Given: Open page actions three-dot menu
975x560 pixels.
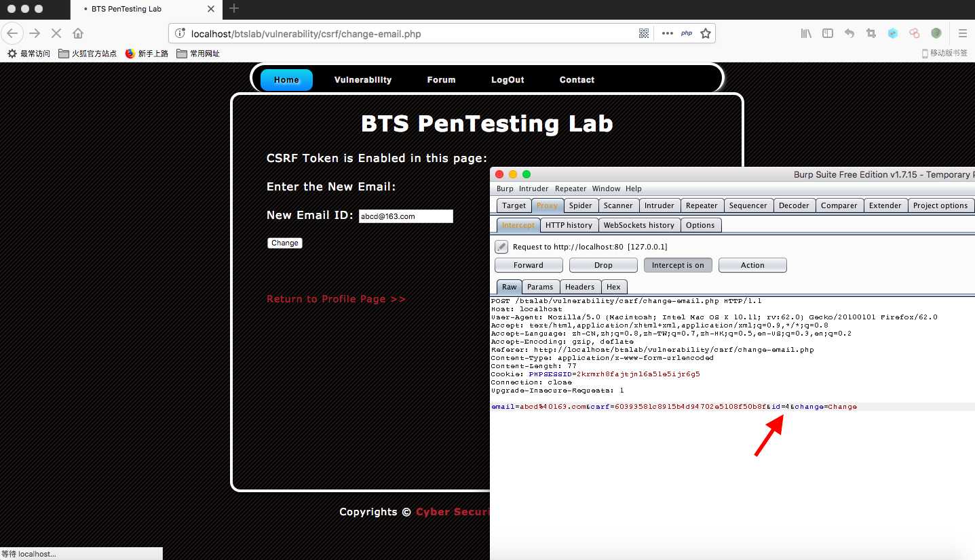Looking at the screenshot, I should click(x=667, y=33).
